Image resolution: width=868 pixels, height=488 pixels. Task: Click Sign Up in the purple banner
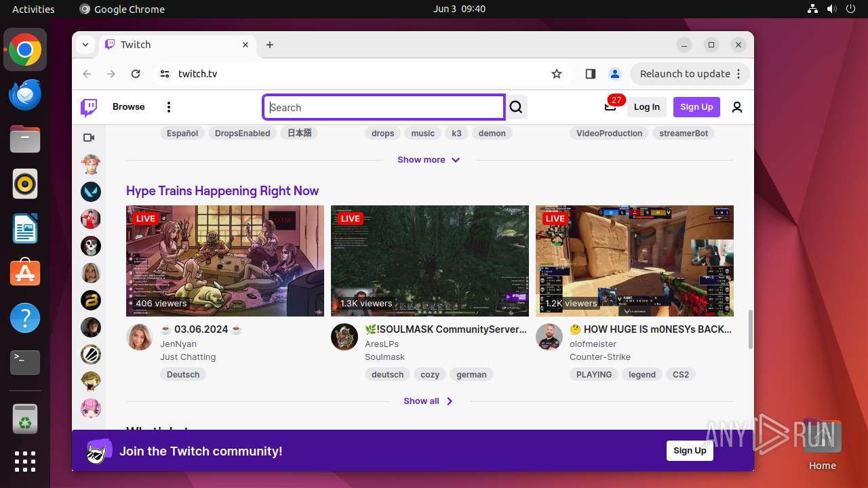(x=690, y=451)
